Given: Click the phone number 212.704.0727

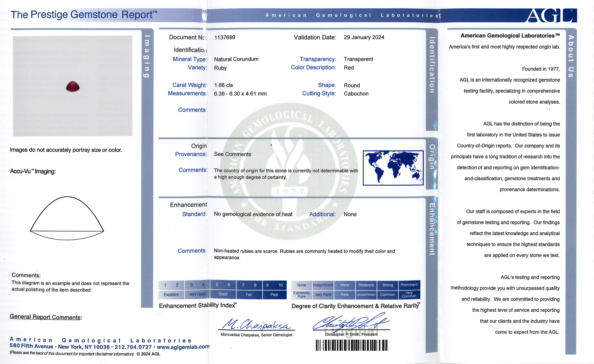Looking at the screenshot, I should tap(133, 347).
